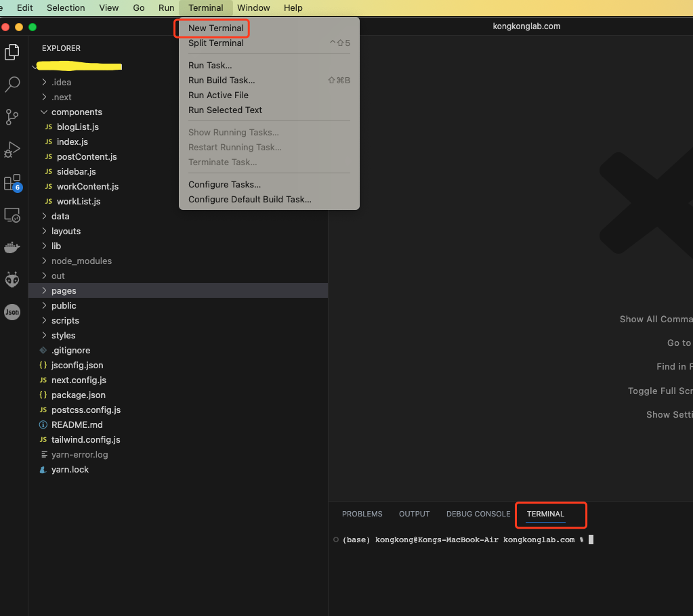Switch to the DEBUG CONSOLE tab

pyautogui.click(x=478, y=514)
